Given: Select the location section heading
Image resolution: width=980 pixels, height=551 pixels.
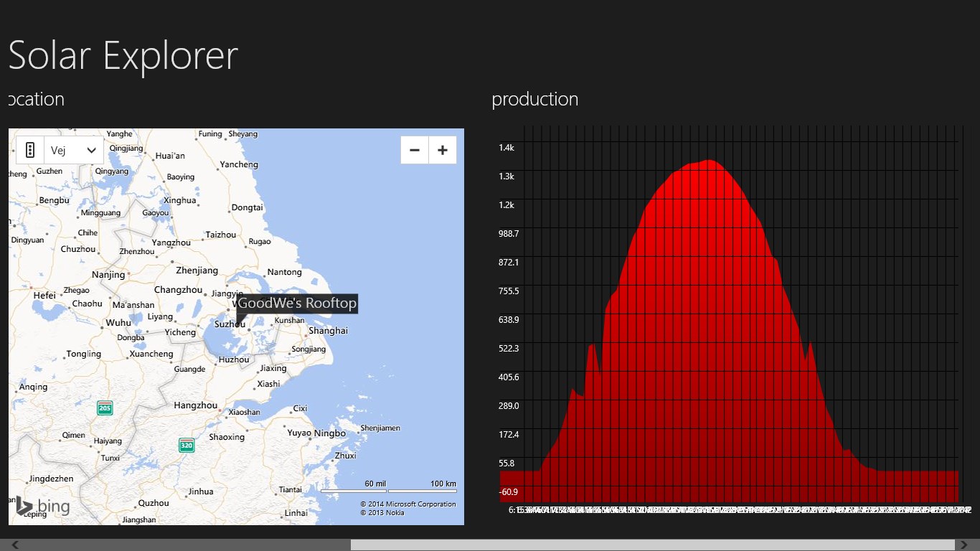Looking at the screenshot, I should tap(37, 99).
